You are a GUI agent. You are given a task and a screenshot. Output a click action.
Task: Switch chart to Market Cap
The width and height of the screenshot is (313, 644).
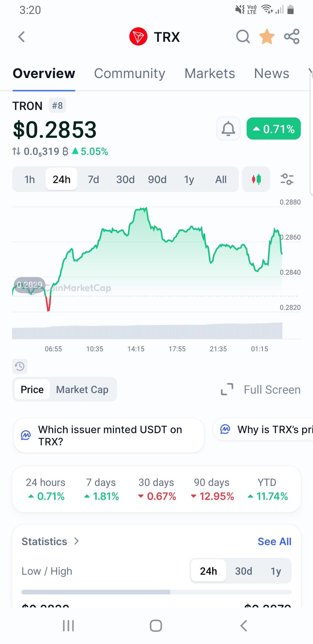(82, 389)
